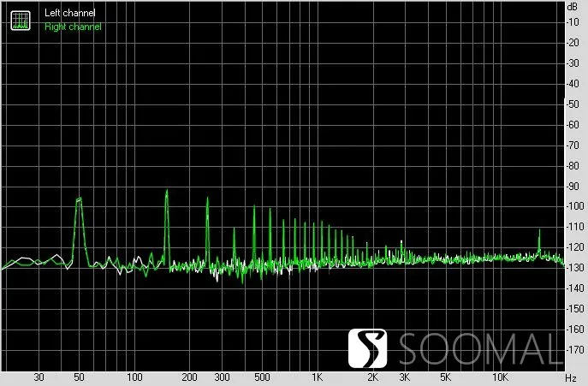Click the "-80" dB axis value

tap(573, 165)
